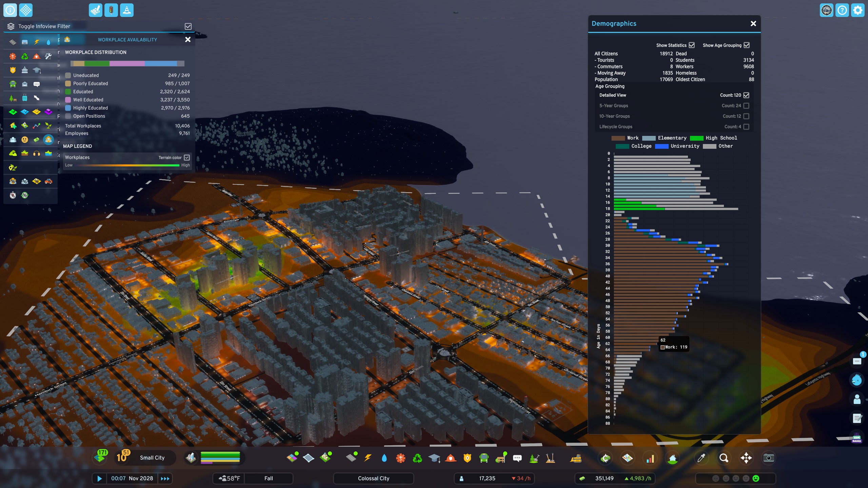
Task: Select the electricity infoview lightning icon
Action: 37,42
